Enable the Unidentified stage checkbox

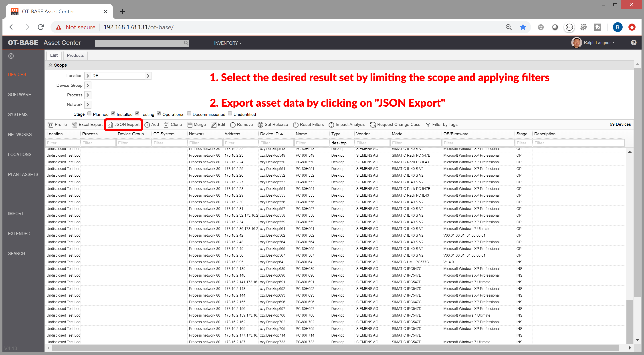point(230,114)
